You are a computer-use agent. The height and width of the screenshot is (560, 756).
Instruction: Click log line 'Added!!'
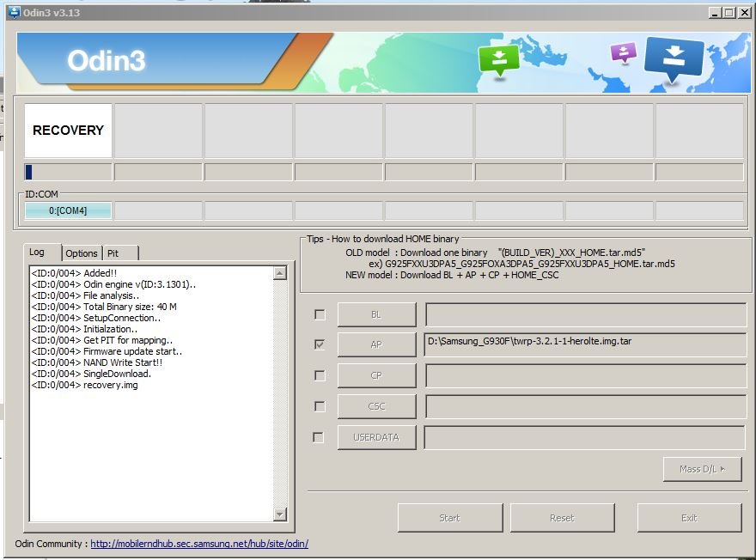tap(74, 273)
